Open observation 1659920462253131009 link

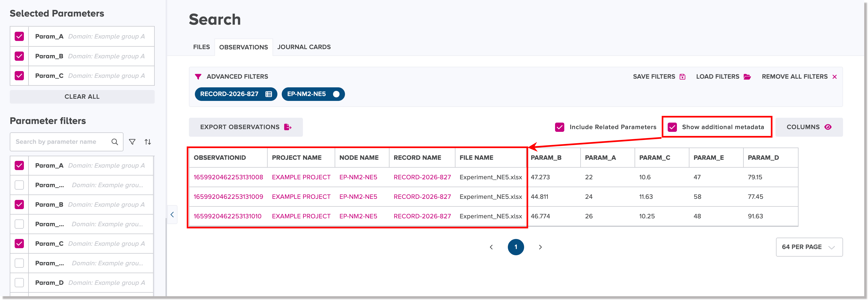228,197
